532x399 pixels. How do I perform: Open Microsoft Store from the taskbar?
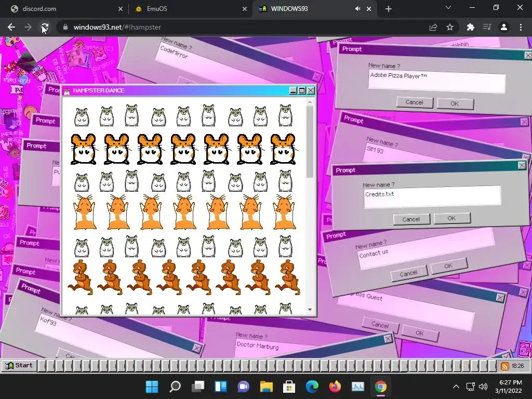pyautogui.click(x=289, y=387)
